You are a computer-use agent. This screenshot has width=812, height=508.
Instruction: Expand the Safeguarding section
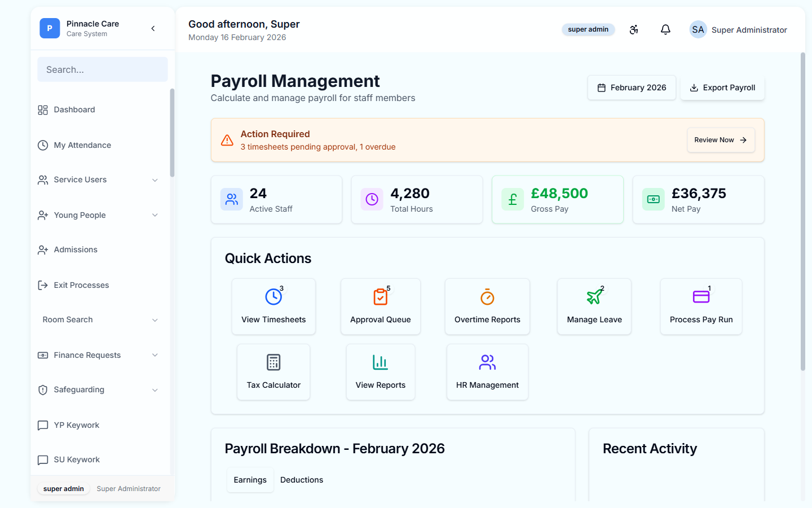tap(155, 389)
